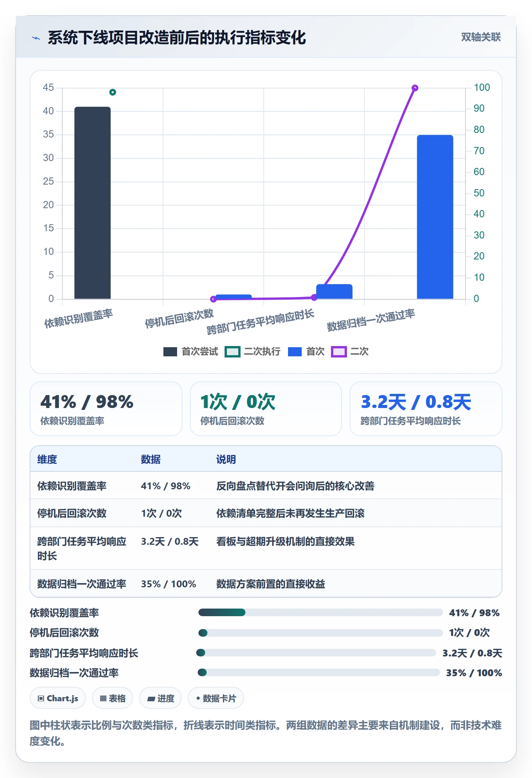
Task: Click the 表格 tag chip
Action: click(112, 698)
